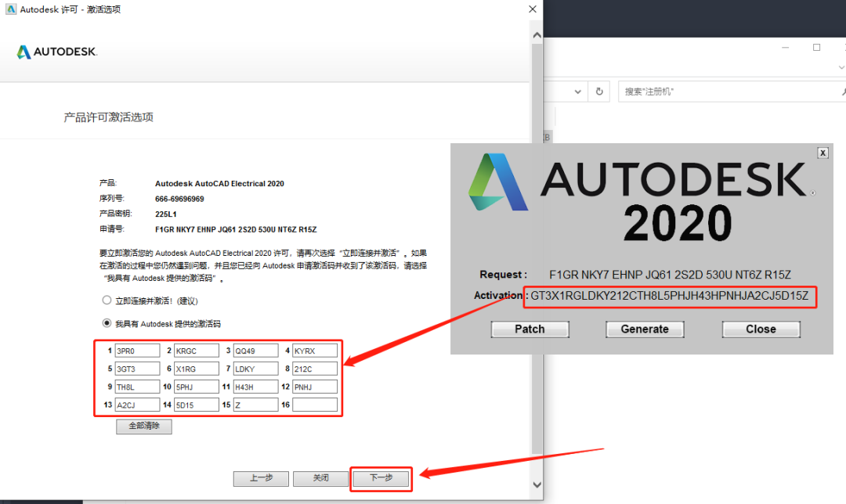Click the product key 225L1
The width and height of the screenshot is (846, 504).
click(165, 214)
